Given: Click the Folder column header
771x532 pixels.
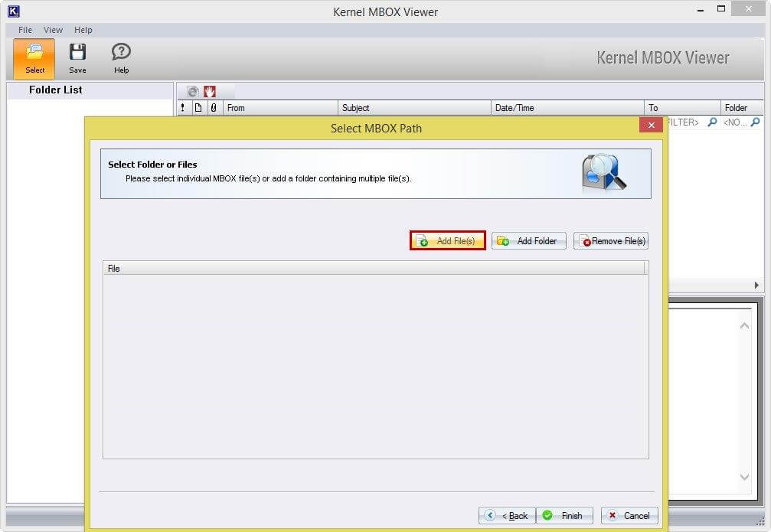Looking at the screenshot, I should pyautogui.click(x=743, y=108).
